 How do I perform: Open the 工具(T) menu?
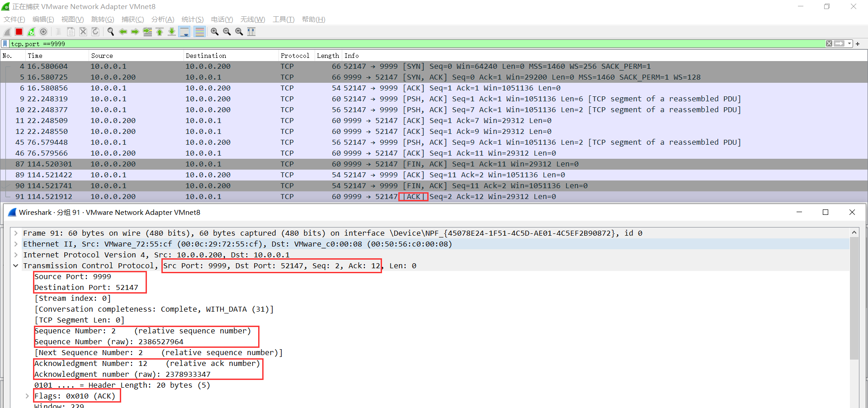[283, 19]
